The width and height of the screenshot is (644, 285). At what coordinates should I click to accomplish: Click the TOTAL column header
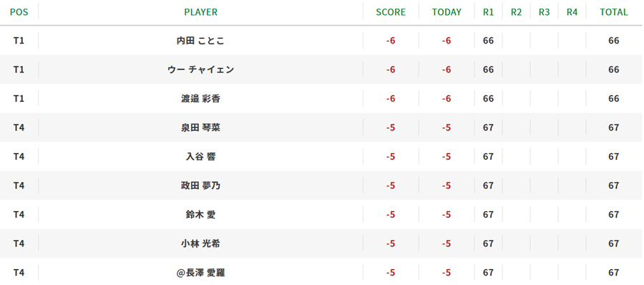(614, 12)
